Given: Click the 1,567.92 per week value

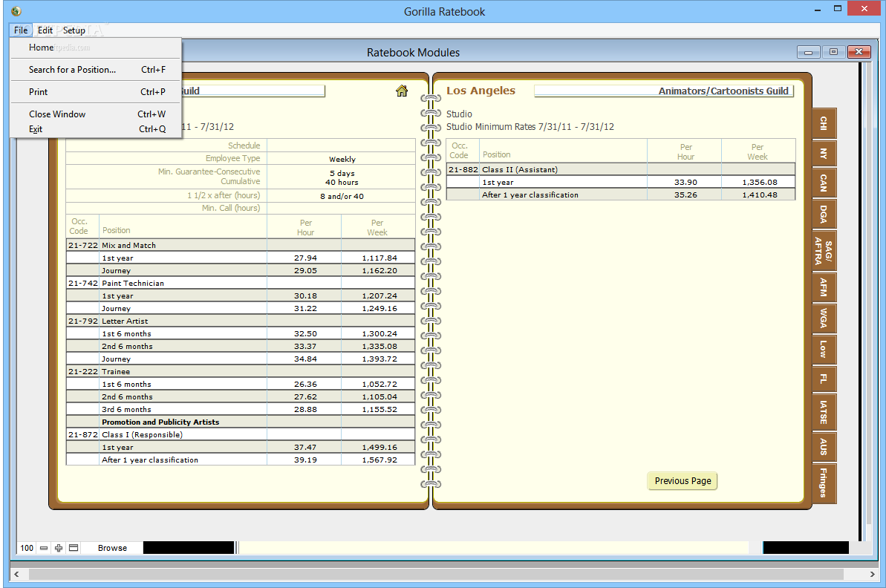Looking at the screenshot, I should coord(380,460).
